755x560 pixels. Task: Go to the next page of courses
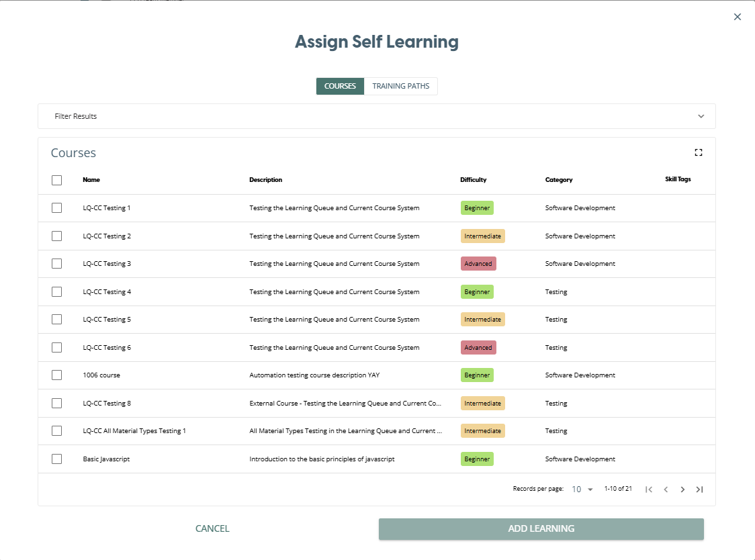[x=682, y=489]
